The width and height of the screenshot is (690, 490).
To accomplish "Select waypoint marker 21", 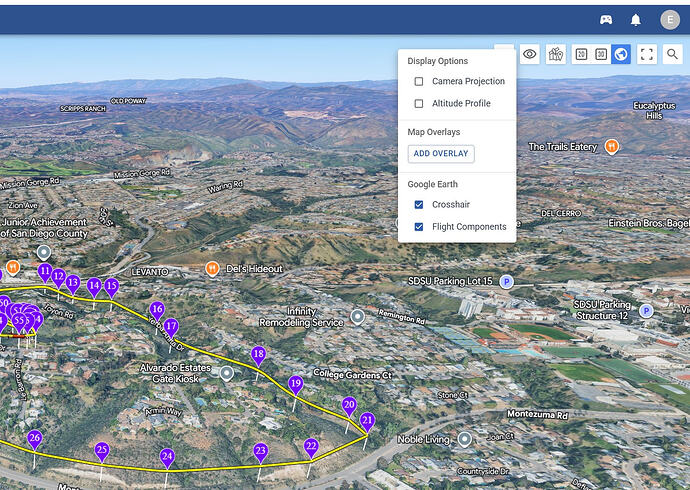I will point(367,421).
